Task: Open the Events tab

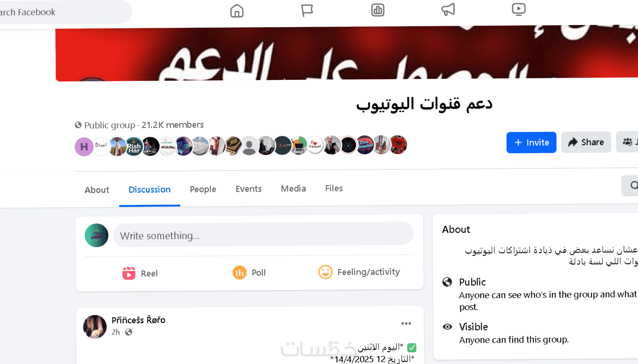Action: pos(248,189)
